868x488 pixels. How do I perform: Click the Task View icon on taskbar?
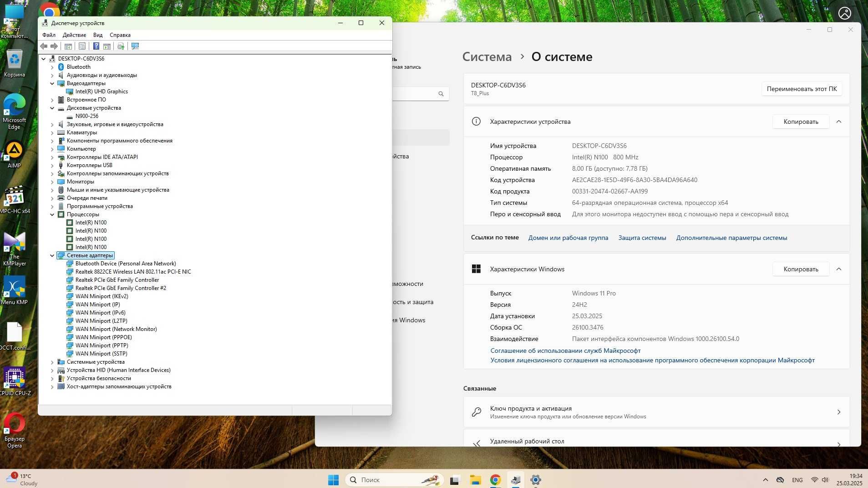click(x=455, y=480)
